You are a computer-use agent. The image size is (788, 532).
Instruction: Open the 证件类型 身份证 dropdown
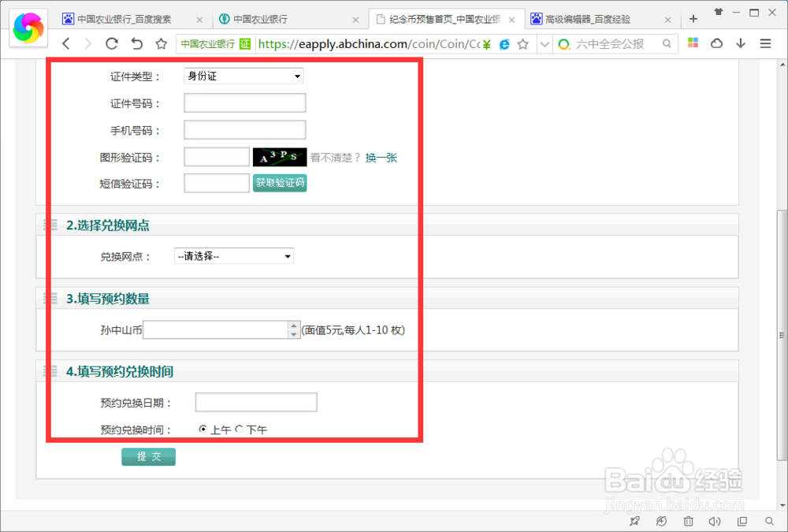(243, 76)
